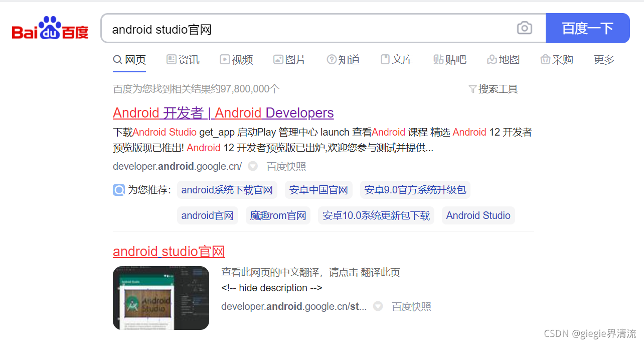This screenshot has width=644, height=344.
Task: Click the 为您推荐 search bubble icon
Action: point(119,190)
